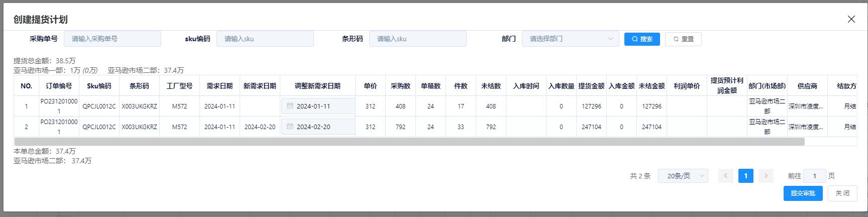The image size is (868, 217).
Task: Click the sku编码 input field
Action: 265,39
